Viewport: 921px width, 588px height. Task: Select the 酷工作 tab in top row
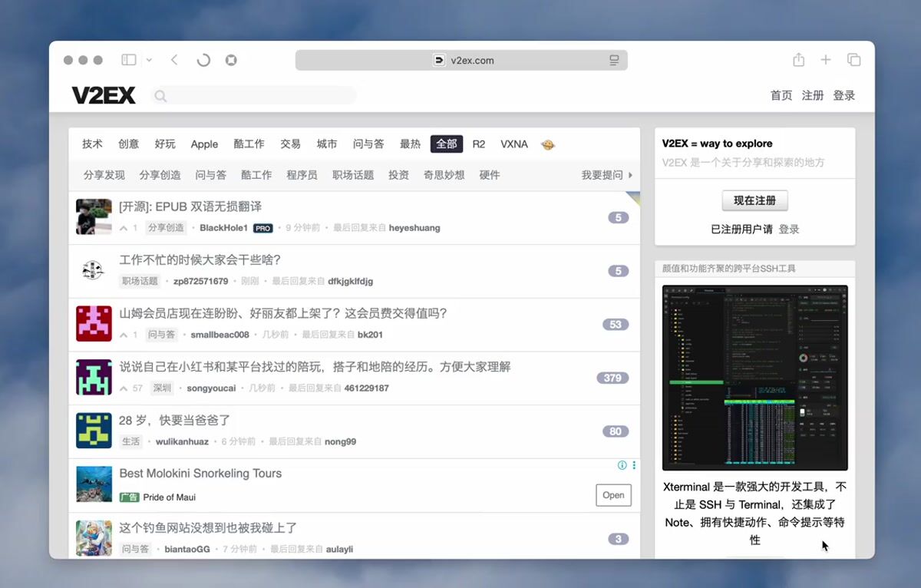[x=249, y=144]
